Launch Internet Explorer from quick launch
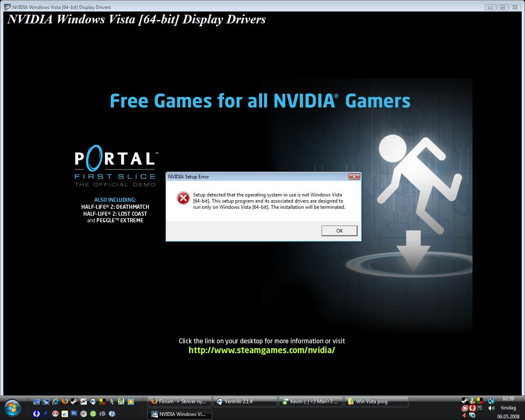This screenshot has height=420, width=525. click(x=55, y=402)
